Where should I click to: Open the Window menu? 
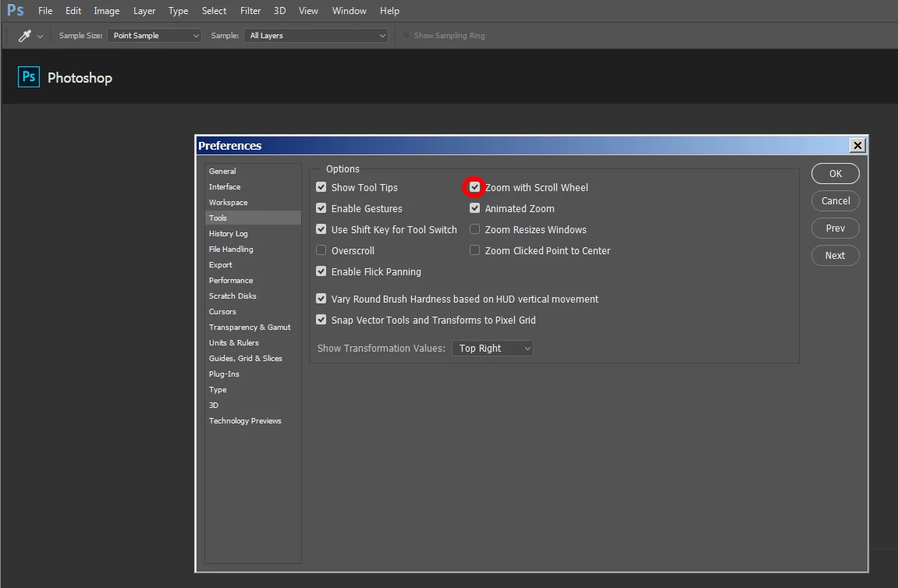[x=350, y=10]
